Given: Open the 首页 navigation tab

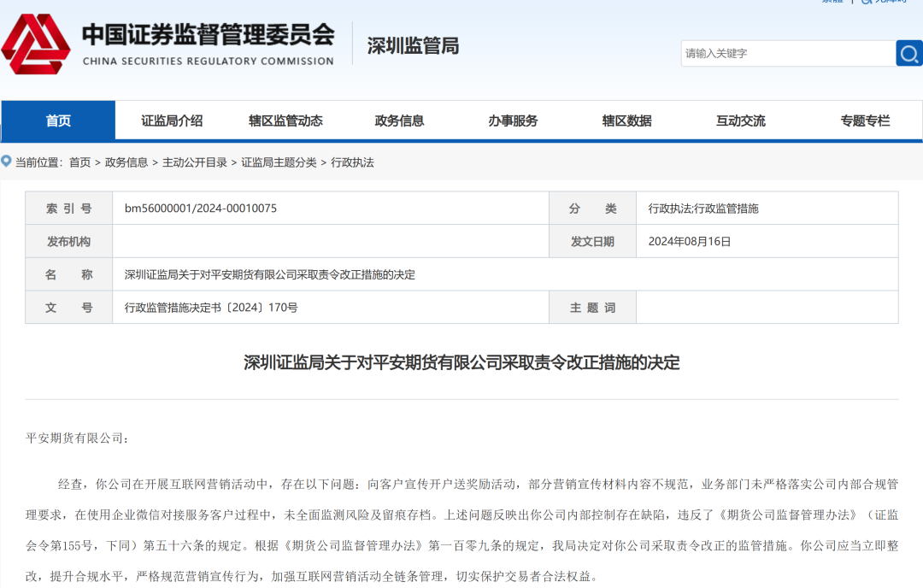Looking at the screenshot, I should coord(58,121).
